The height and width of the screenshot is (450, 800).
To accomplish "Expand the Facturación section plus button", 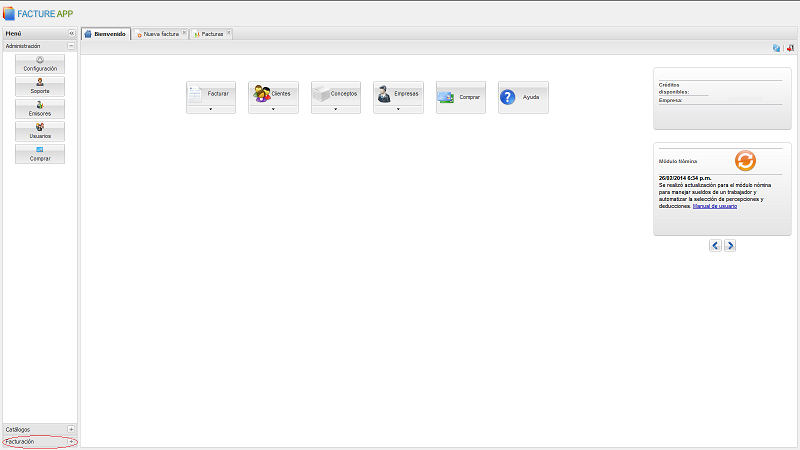I will pyautogui.click(x=71, y=441).
